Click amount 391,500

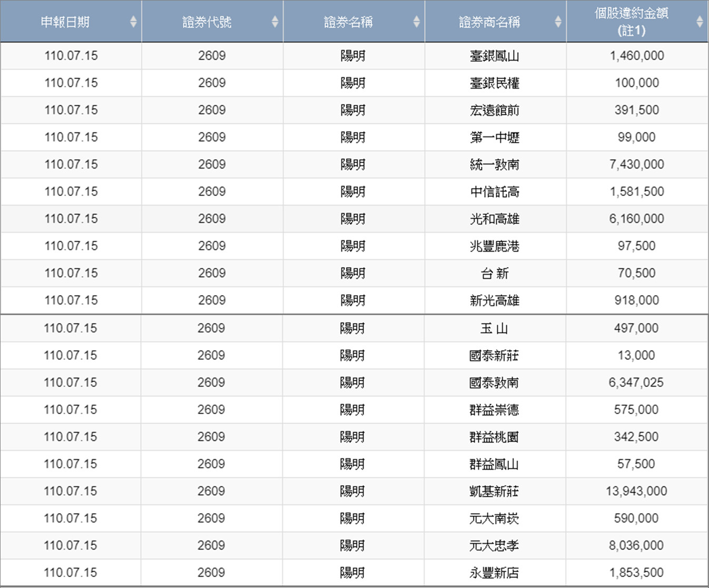(637, 110)
